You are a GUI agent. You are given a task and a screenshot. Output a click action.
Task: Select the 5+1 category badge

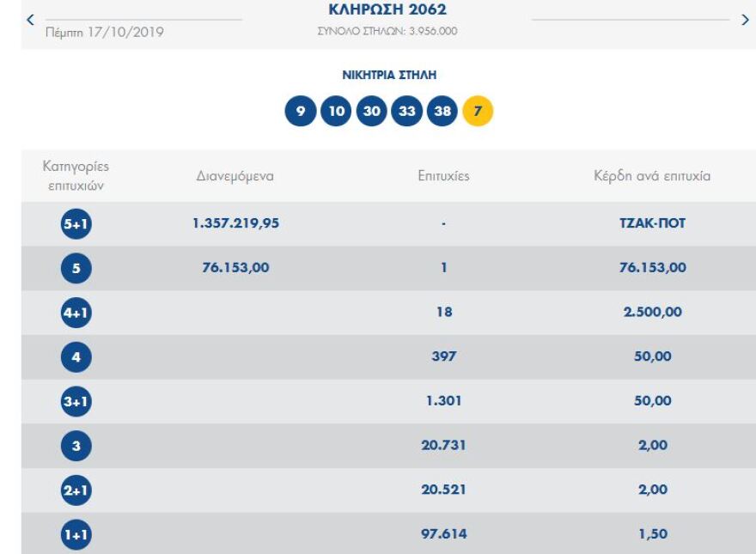76,224
